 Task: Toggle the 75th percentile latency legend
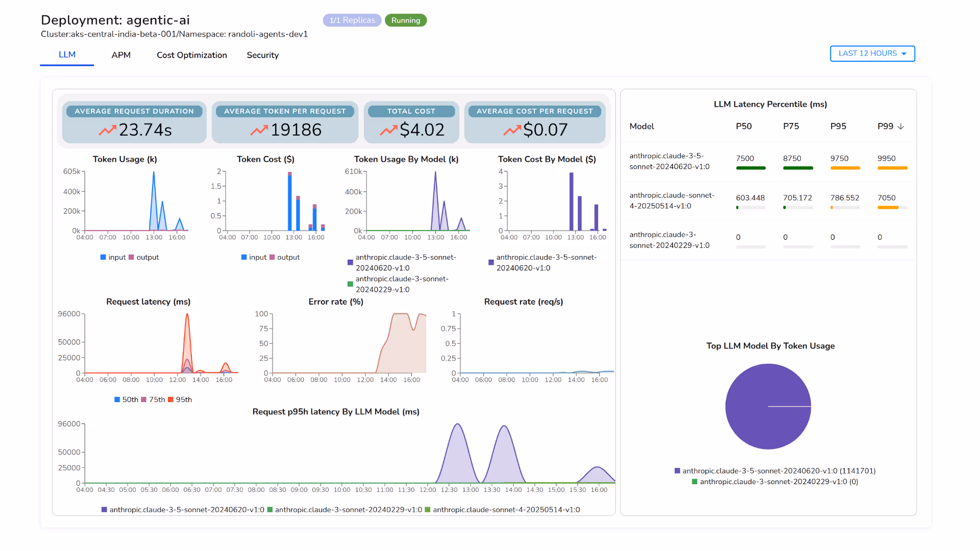[153, 399]
